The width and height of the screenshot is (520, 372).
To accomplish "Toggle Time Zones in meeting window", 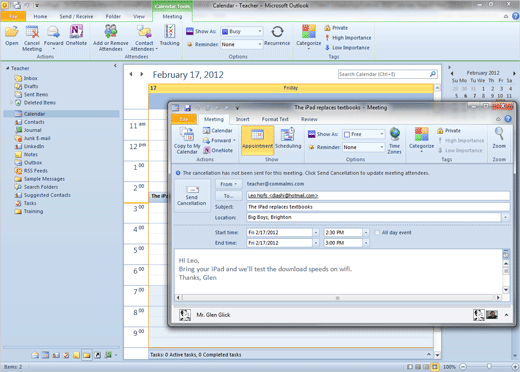I will [394, 141].
